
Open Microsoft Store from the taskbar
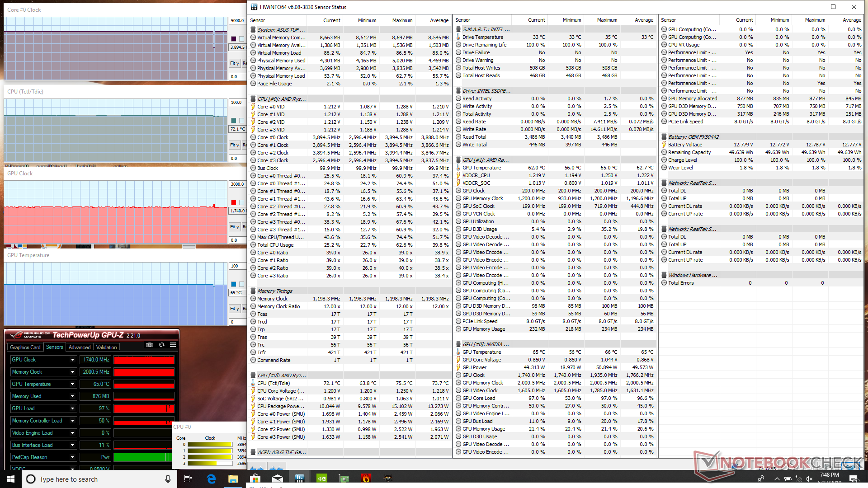pyautogui.click(x=255, y=479)
